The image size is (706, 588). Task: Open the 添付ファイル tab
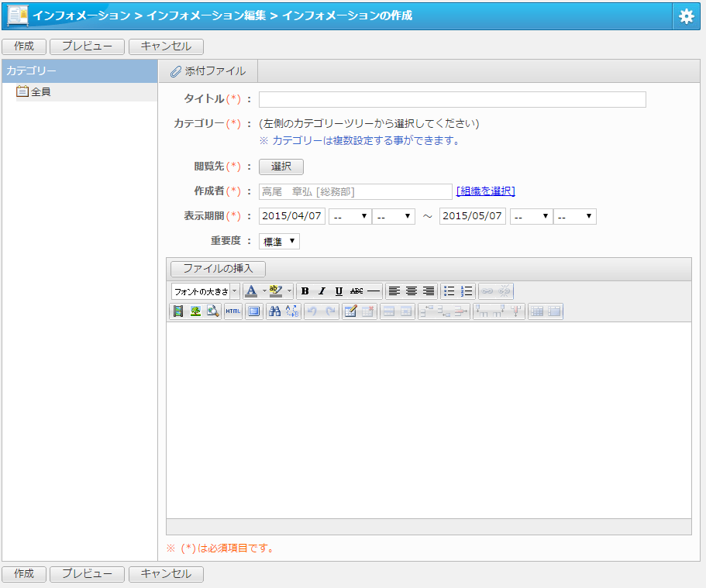(x=208, y=71)
